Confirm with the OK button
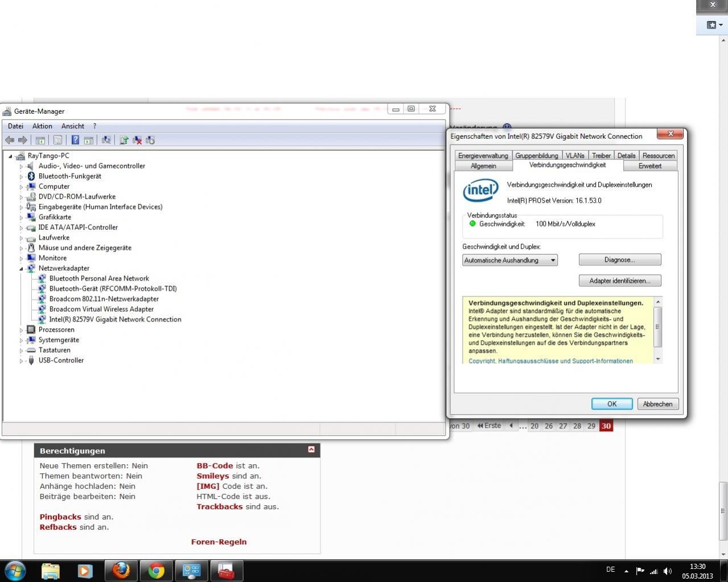The height and width of the screenshot is (582, 728). point(612,404)
